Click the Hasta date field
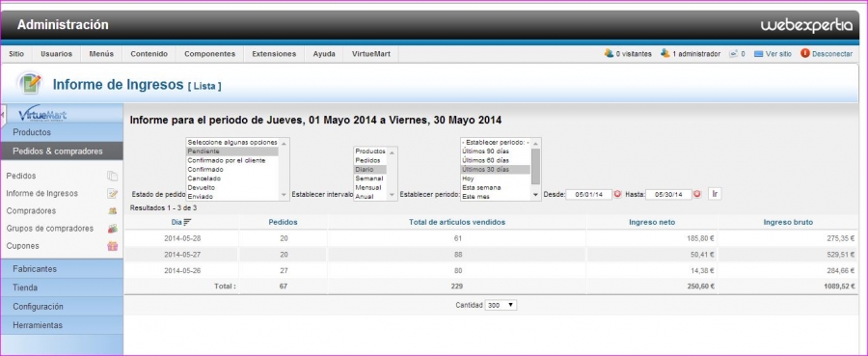This screenshot has width=868, height=356. [668, 194]
